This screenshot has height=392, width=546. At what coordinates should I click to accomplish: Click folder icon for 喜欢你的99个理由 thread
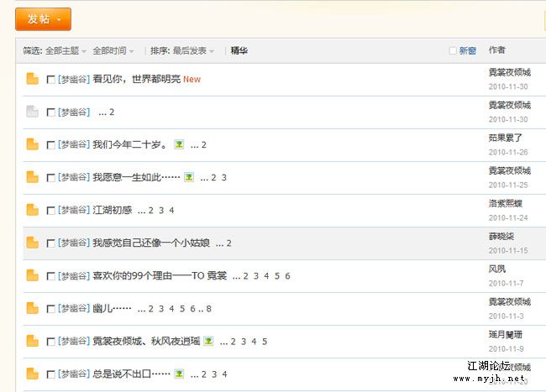click(33, 275)
